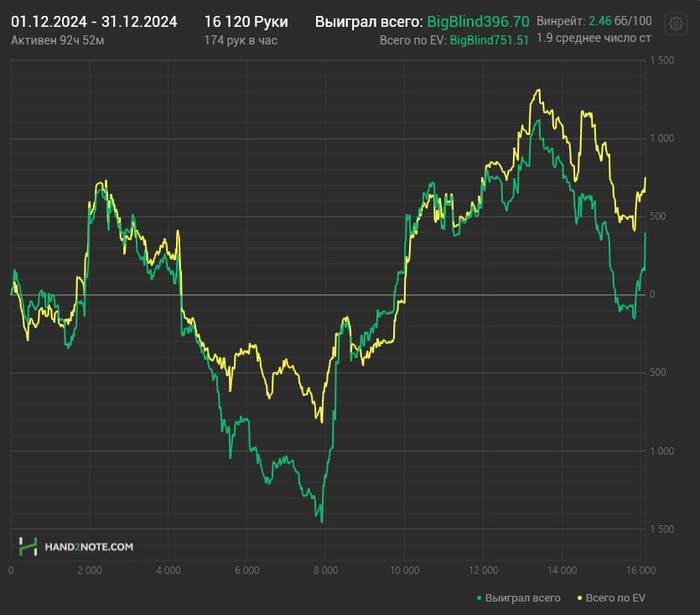Click the 12 000 x-axis label
Viewport: 700px width, 615px height.
point(483,570)
